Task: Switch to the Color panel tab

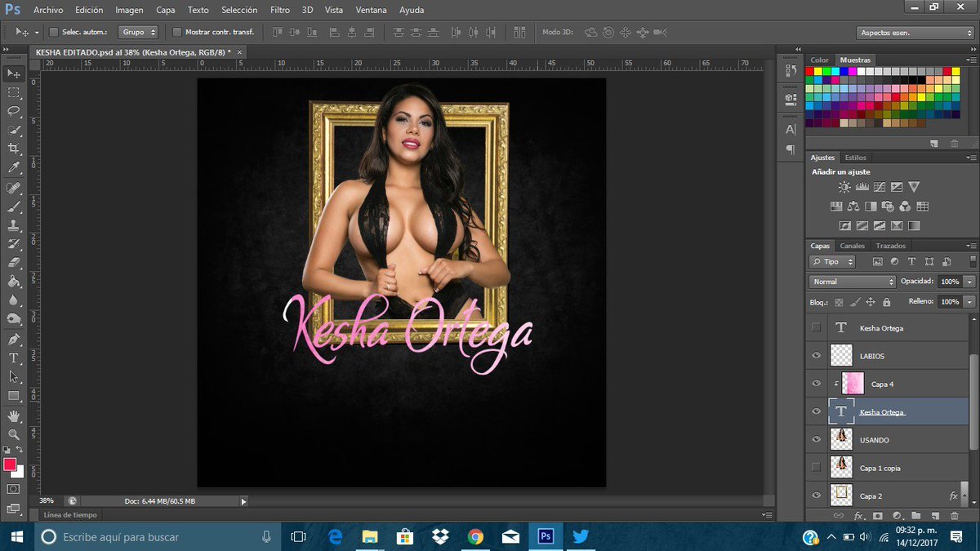Action: 819,60
